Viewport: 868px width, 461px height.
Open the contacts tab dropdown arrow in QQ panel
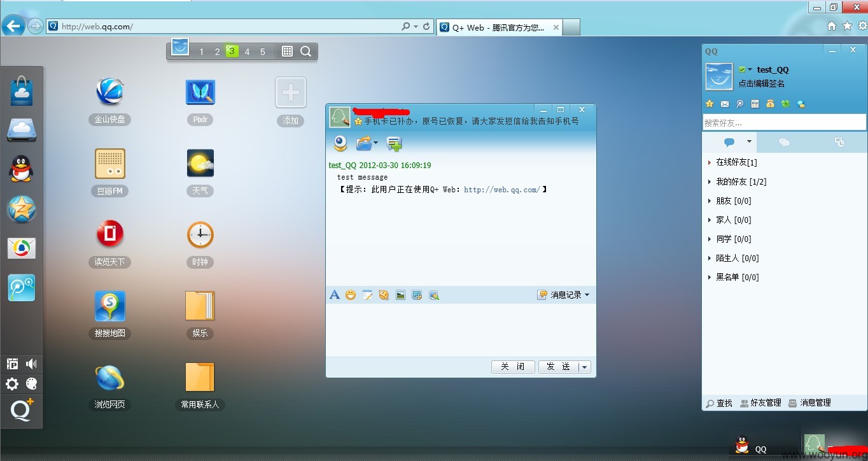749,141
